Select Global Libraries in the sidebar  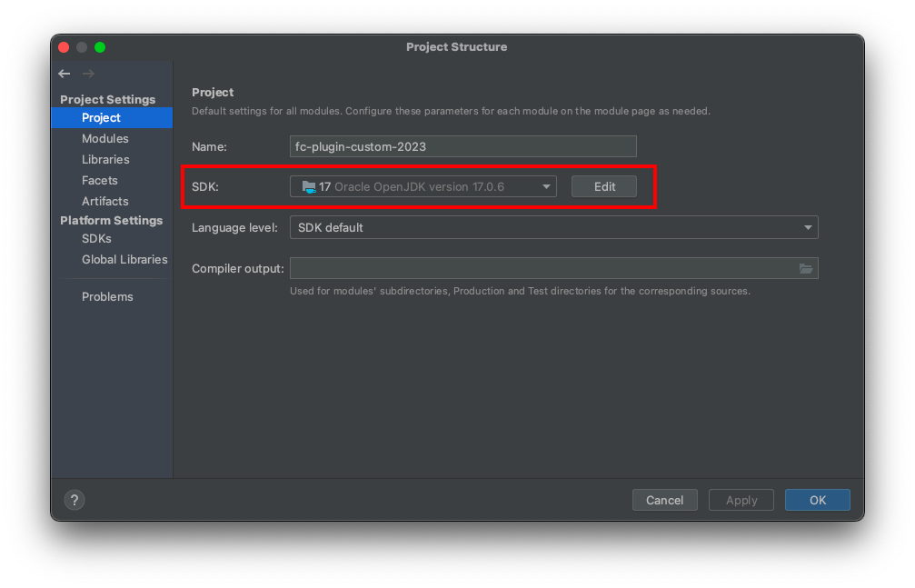[x=124, y=259]
